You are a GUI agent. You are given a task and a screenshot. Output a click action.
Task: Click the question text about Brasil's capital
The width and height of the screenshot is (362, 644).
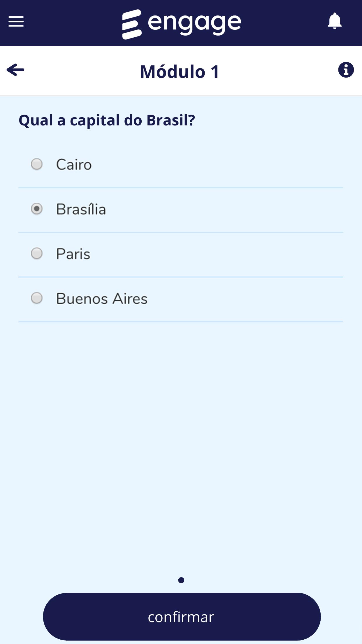107,120
